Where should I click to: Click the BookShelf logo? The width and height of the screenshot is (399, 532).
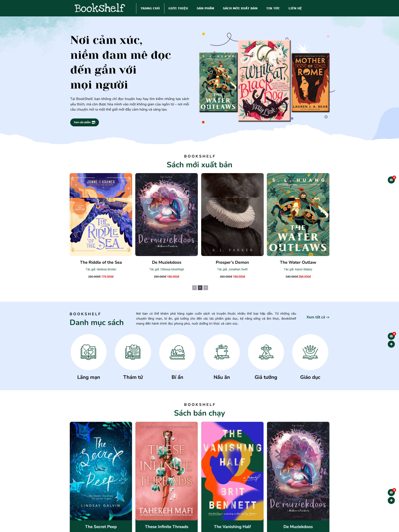click(x=100, y=8)
